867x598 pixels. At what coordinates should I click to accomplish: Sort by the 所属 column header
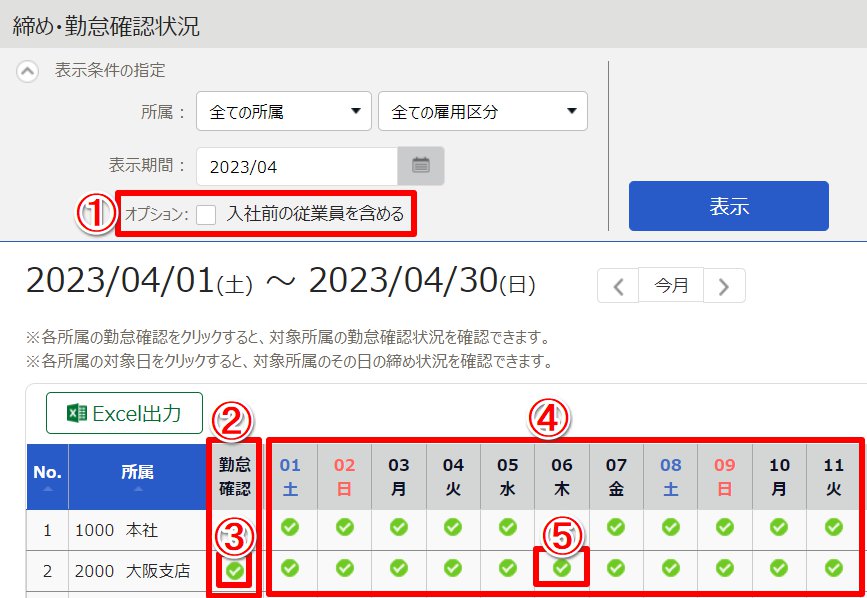pos(137,476)
